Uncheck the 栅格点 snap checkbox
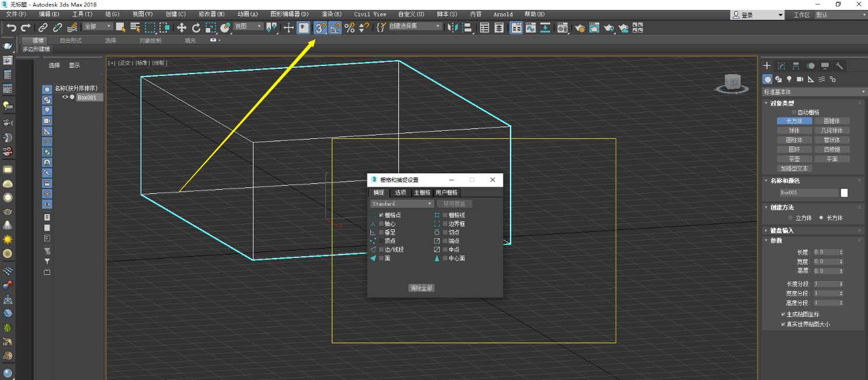 [x=381, y=215]
